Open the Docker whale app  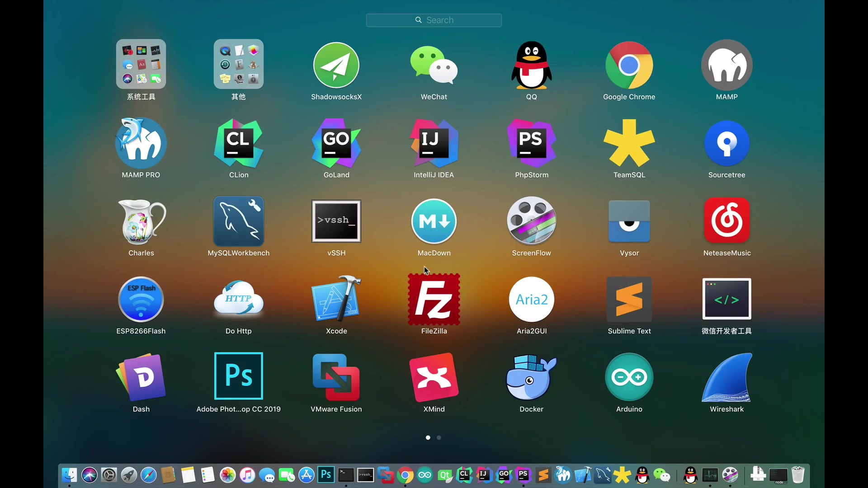pyautogui.click(x=532, y=377)
